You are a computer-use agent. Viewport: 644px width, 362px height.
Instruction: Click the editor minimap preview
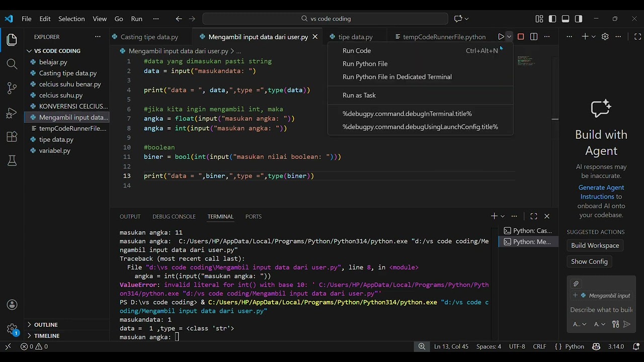click(526, 60)
